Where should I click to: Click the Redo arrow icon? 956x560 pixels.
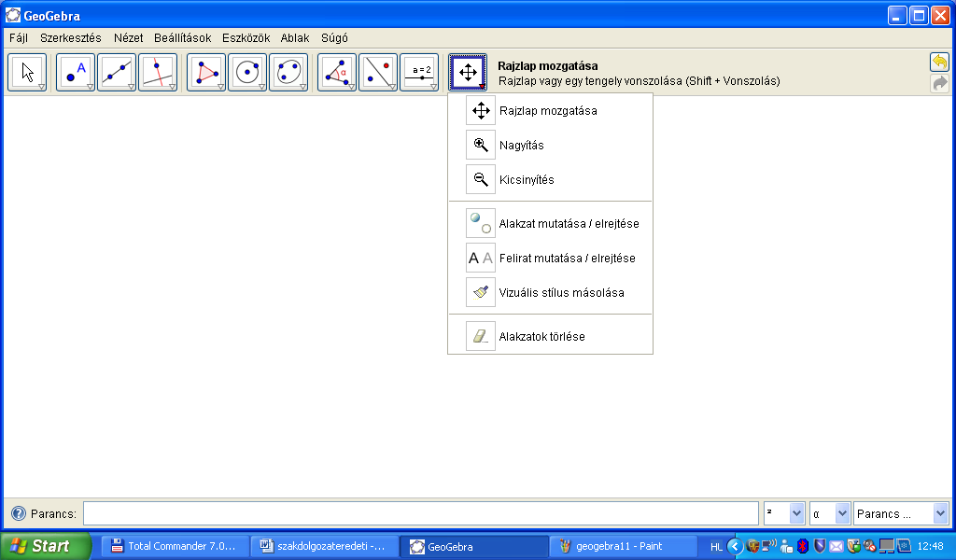939,83
